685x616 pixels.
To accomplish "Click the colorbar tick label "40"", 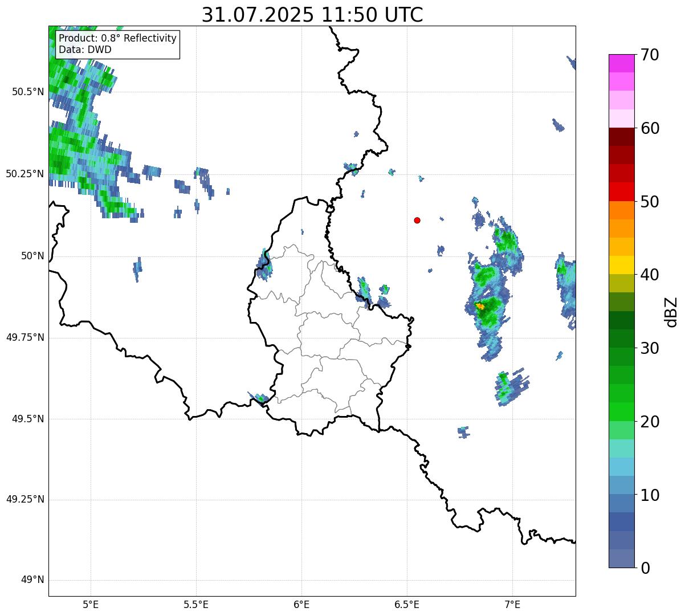I will tap(650, 275).
